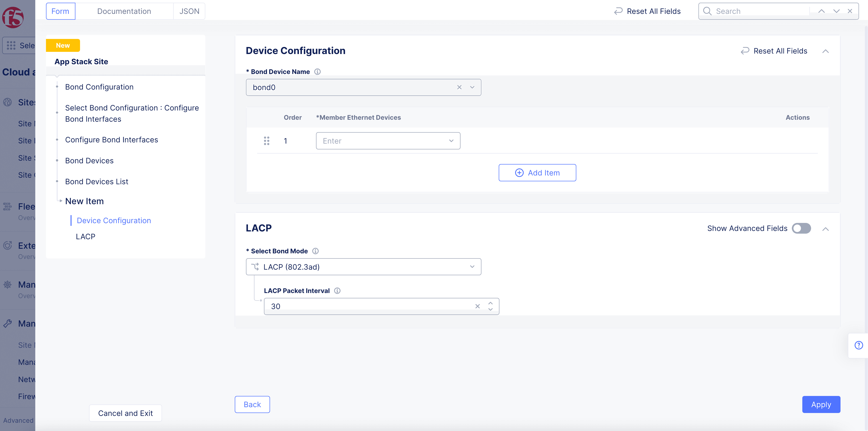The width and height of the screenshot is (868, 431).
Task: Open the Bond Device Name dropdown
Action: click(x=472, y=87)
